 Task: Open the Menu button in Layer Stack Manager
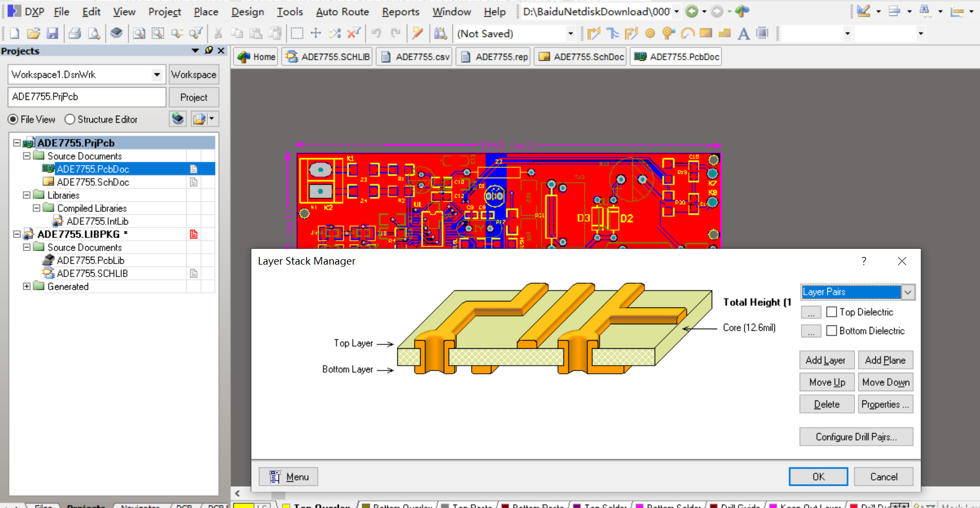coord(288,476)
